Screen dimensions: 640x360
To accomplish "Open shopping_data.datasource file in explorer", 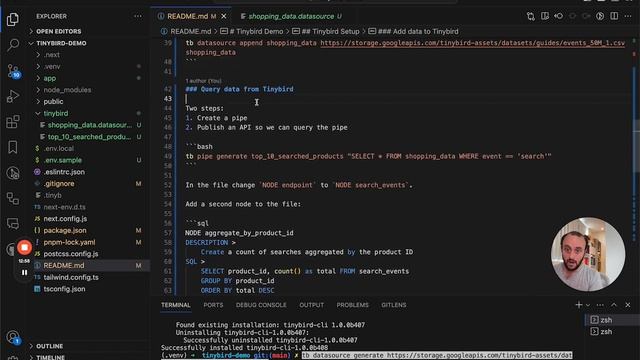I will pos(89,125).
